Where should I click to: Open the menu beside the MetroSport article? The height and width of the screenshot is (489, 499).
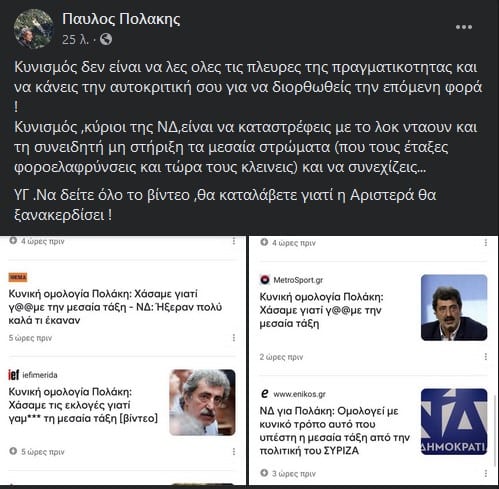click(x=486, y=357)
